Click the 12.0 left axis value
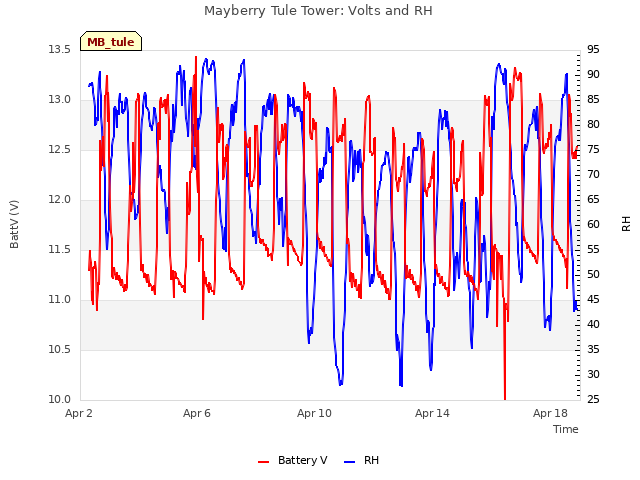Image resolution: width=640 pixels, height=480 pixels. [x=60, y=200]
